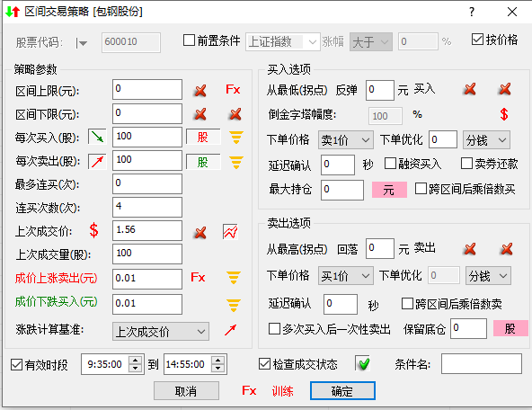Click red dollar icon in 倒金字塔幅度 row

504,114
